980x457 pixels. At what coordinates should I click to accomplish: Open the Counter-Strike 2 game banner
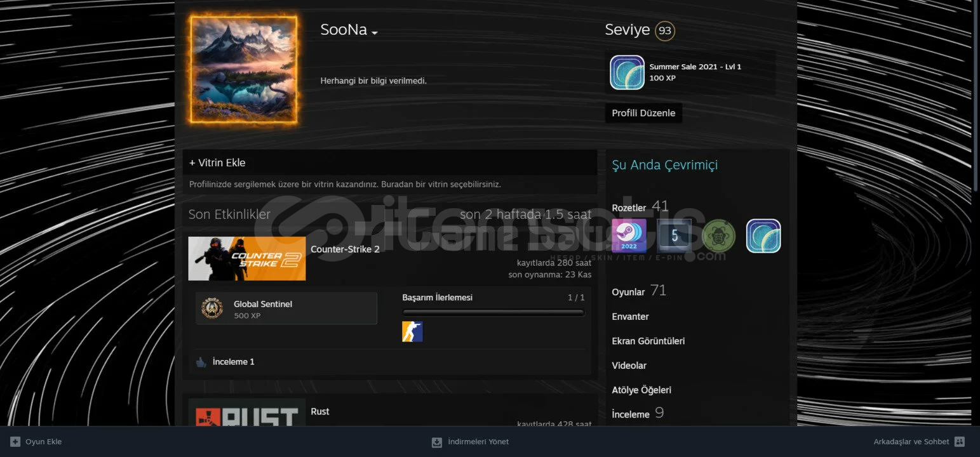(x=247, y=258)
